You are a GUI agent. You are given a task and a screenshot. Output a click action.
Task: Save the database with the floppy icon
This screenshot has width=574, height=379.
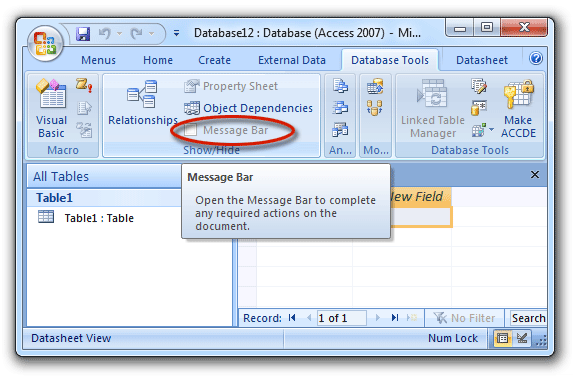tap(83, 34)
